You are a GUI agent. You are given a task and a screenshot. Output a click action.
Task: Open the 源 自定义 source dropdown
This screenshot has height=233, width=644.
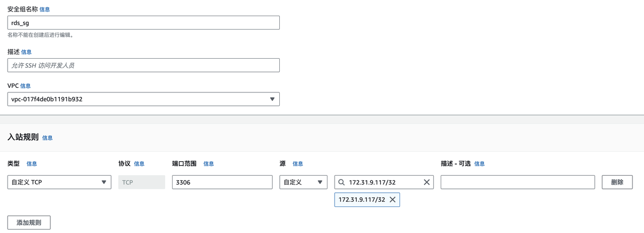click(303, 182)
